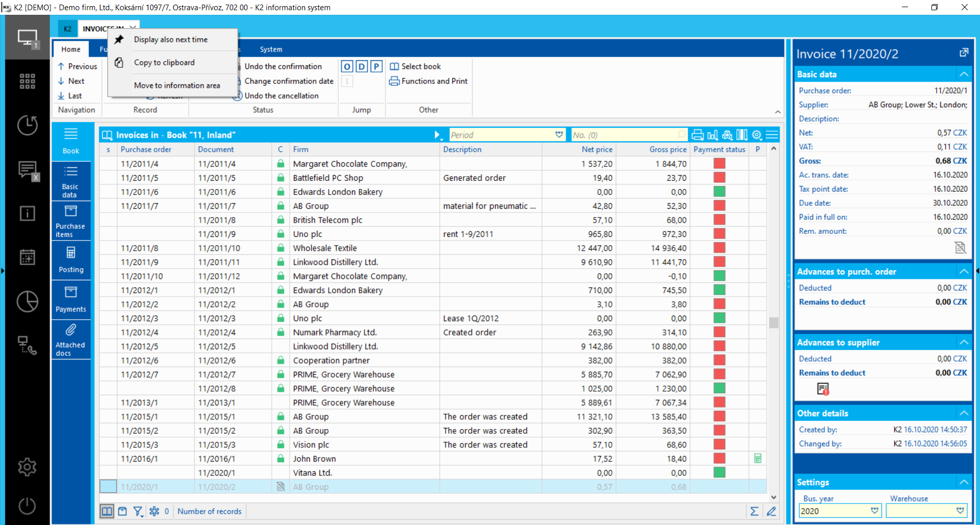Open the history clock icon in sidebar

click(x=28, y=125)
